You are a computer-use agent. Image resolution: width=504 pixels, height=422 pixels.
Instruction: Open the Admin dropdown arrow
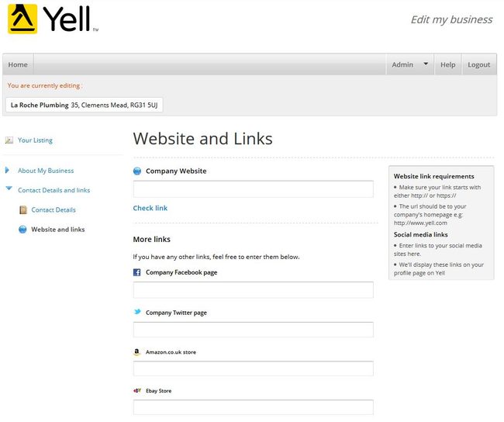(426, 64)
